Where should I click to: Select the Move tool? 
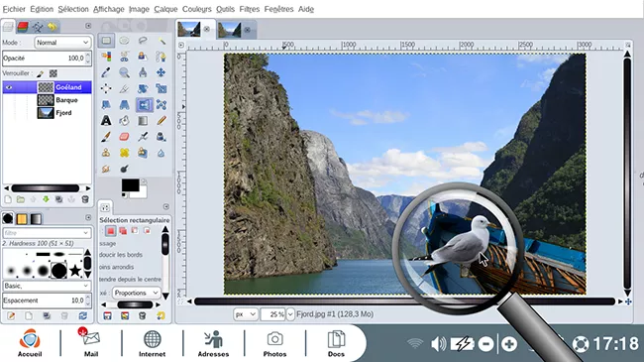[x=161, y=72]
